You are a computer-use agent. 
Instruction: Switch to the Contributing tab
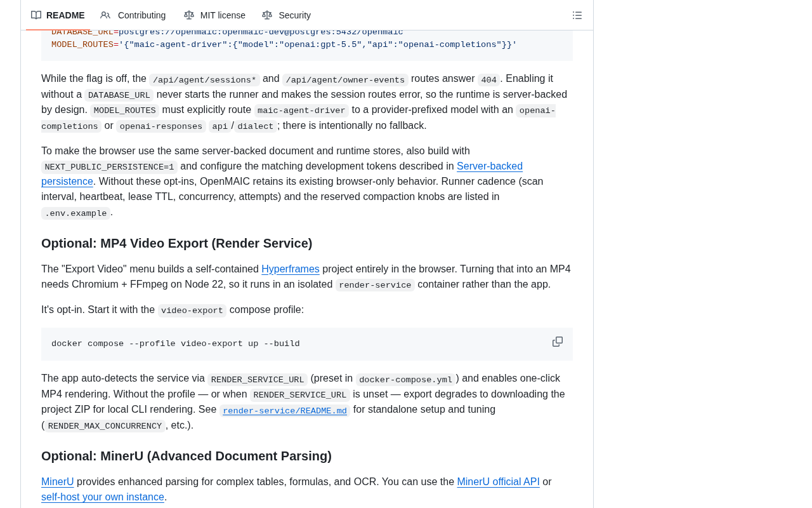133,15
